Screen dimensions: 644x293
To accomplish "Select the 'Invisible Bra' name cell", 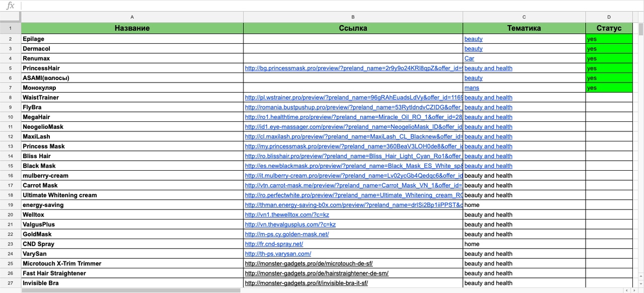I will click(x=132, y=283).
